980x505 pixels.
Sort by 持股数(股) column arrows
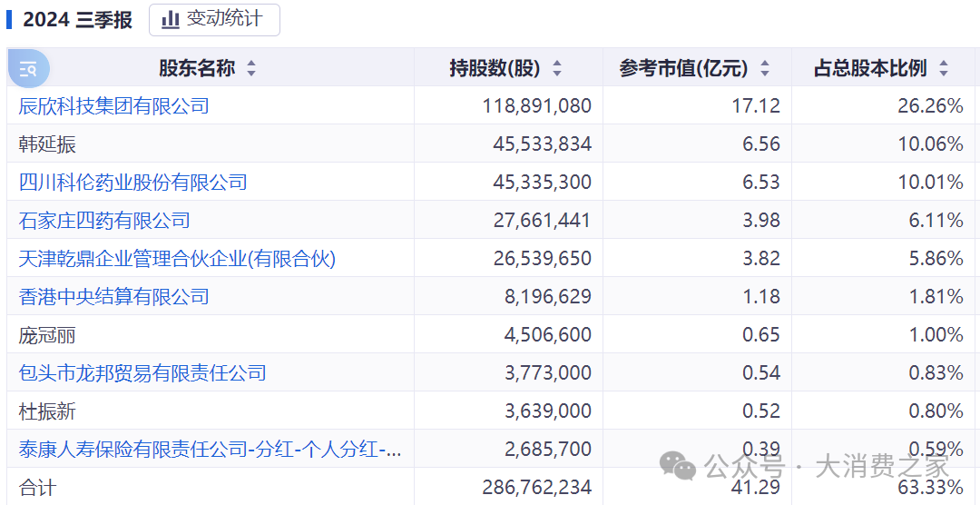coord(557,69)
